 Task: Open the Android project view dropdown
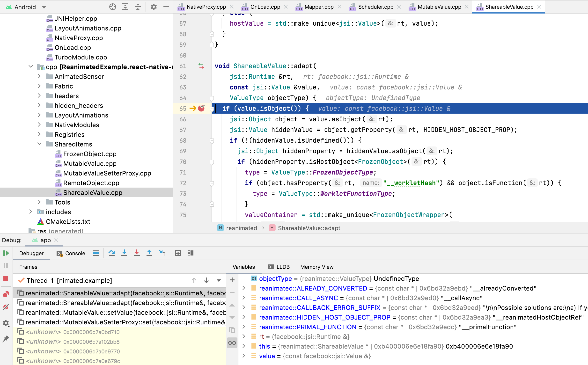tap(44, 7)
